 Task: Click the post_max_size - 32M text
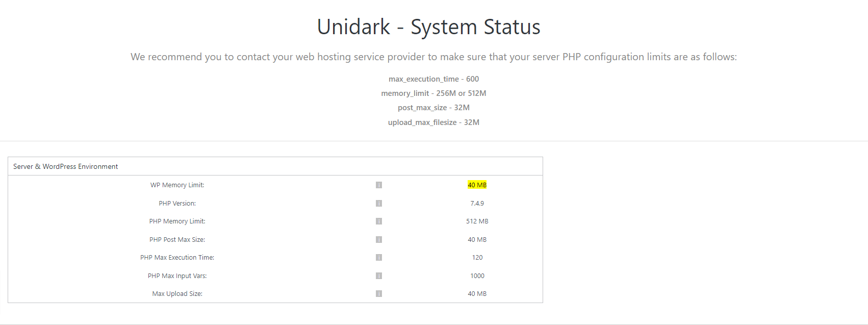click(x=434, y=108)
